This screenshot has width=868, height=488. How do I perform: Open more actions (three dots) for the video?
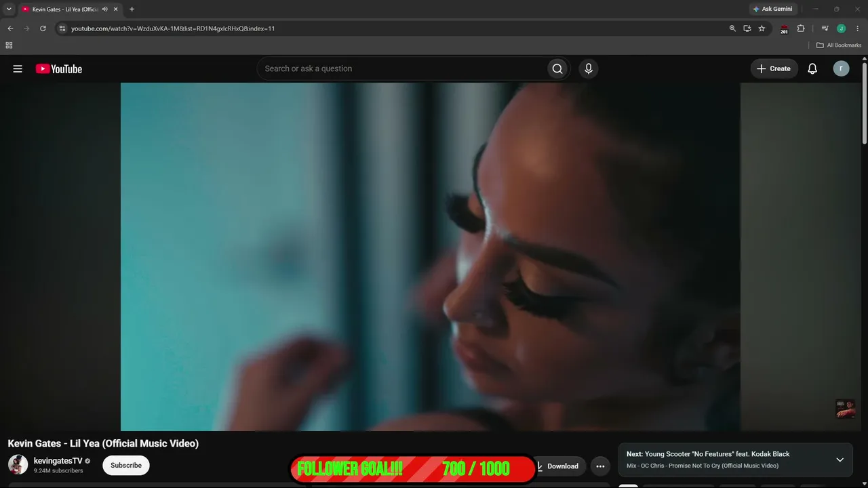click(600, 466)
